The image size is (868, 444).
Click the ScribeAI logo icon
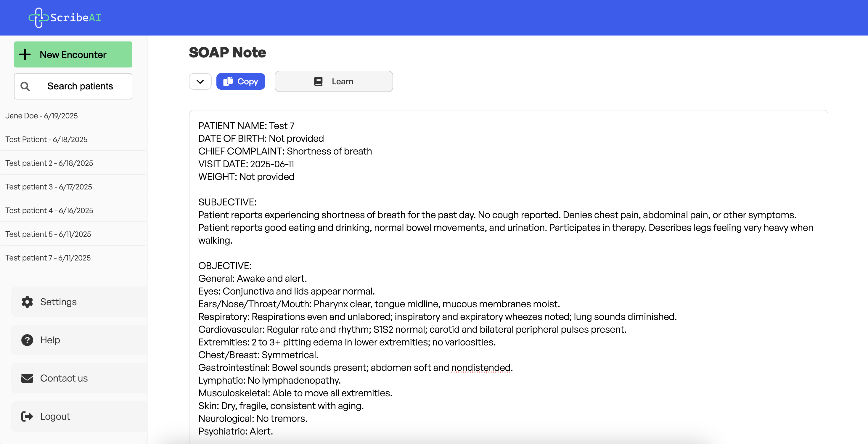click(38, 17)
